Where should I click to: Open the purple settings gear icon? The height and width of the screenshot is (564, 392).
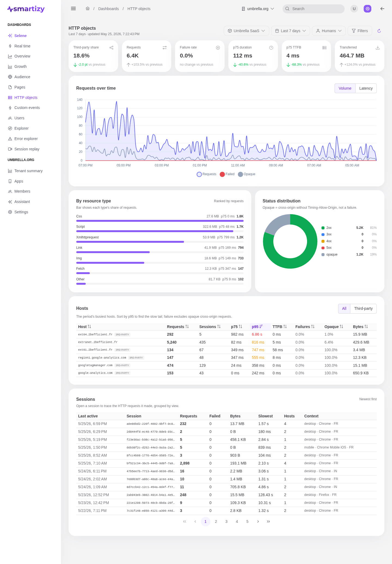click(x=367, y=9)
